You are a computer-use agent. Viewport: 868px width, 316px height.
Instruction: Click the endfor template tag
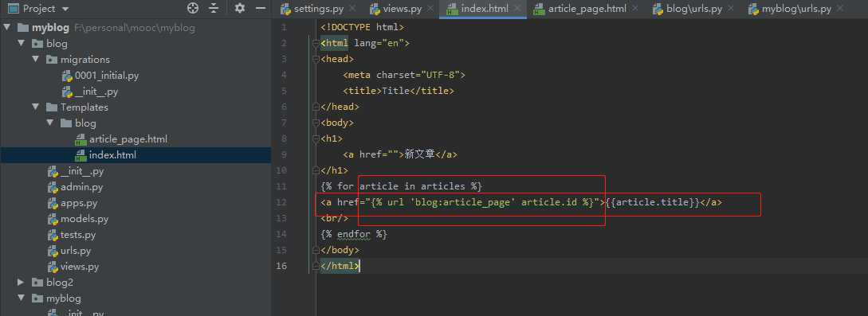click(354, 234)
